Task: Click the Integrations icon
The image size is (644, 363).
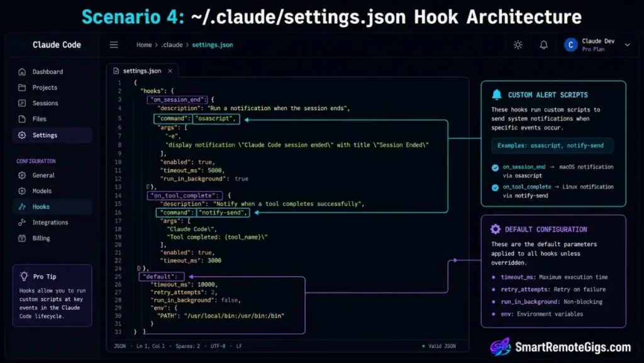Action: [x=22, y=222]
